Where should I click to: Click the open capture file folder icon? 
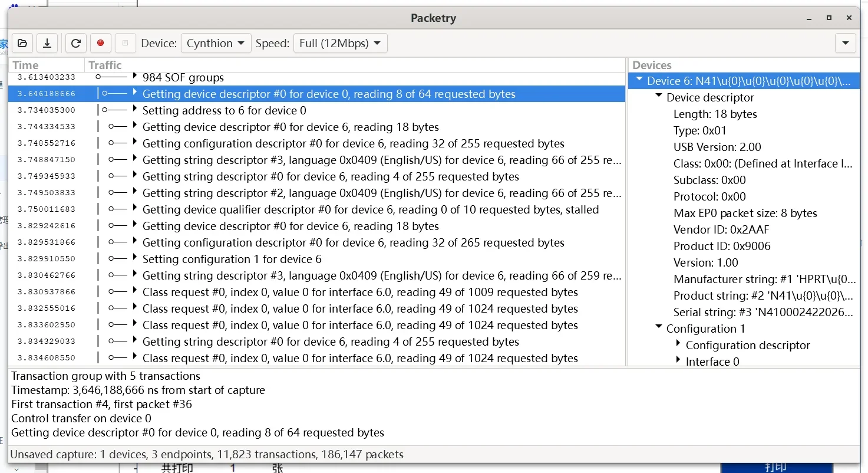click(22, 43)
